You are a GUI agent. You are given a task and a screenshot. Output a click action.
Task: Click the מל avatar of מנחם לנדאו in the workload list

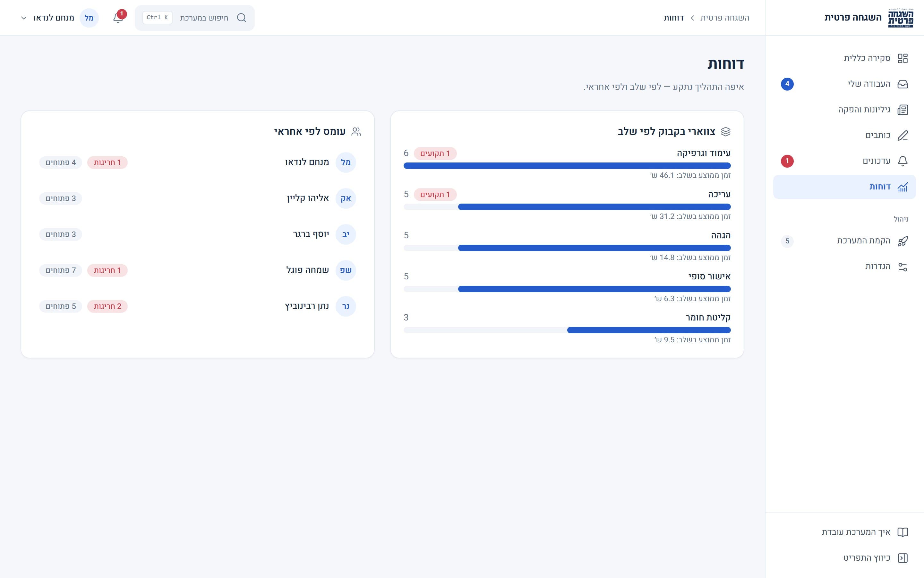[346, 162]
